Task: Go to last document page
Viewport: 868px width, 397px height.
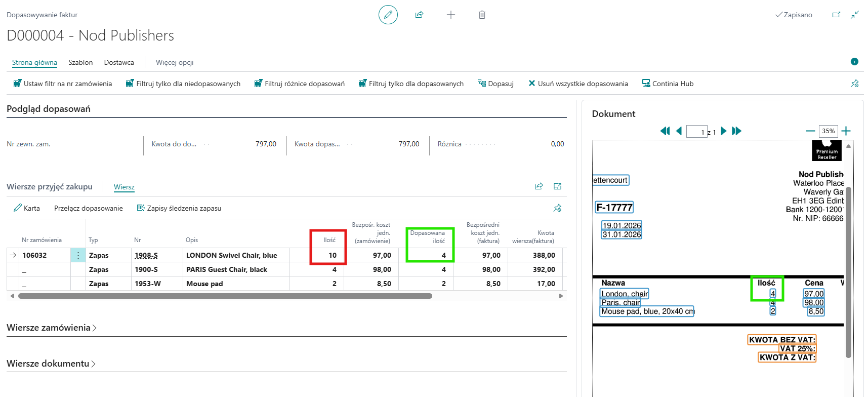Action: tap(736, 131)
